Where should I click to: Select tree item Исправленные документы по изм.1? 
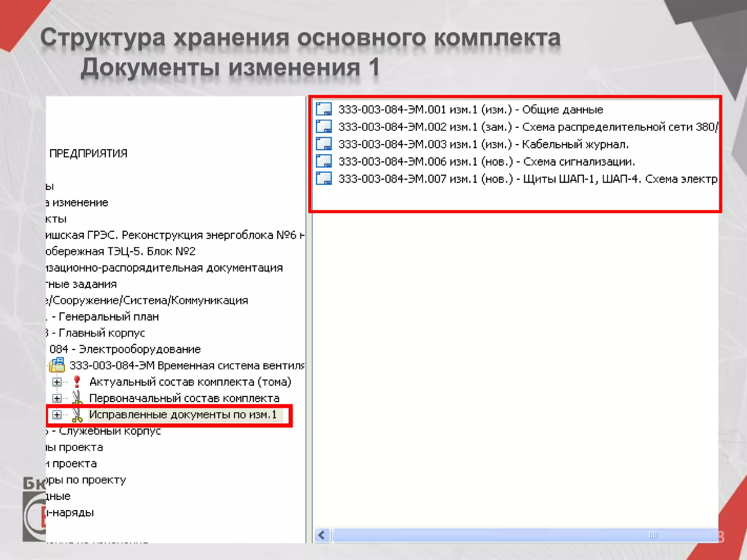pyautogui.click(x=183, y=415)
